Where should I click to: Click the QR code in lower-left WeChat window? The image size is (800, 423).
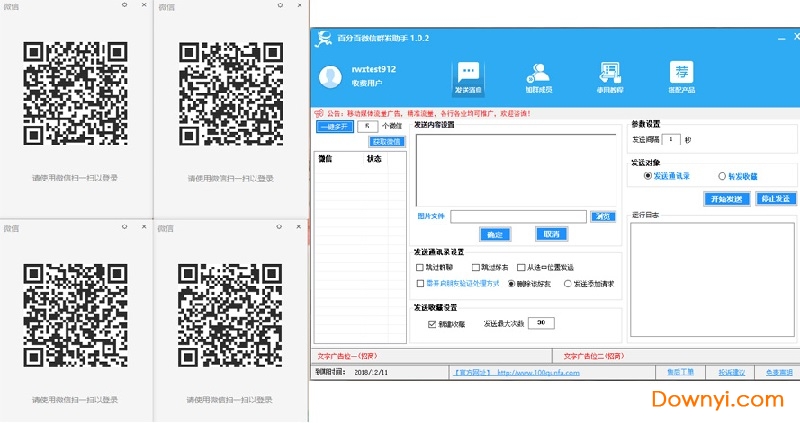tap(75, 315)
